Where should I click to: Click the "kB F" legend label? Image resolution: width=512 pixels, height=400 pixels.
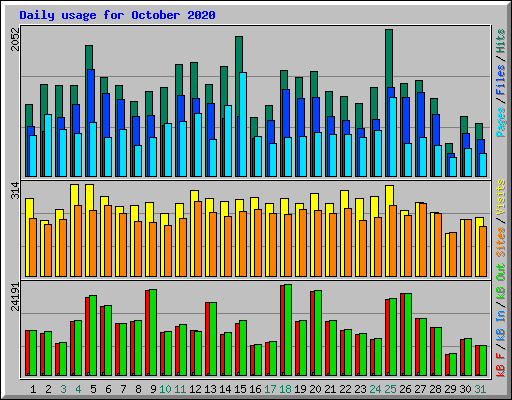click(500, 365)
